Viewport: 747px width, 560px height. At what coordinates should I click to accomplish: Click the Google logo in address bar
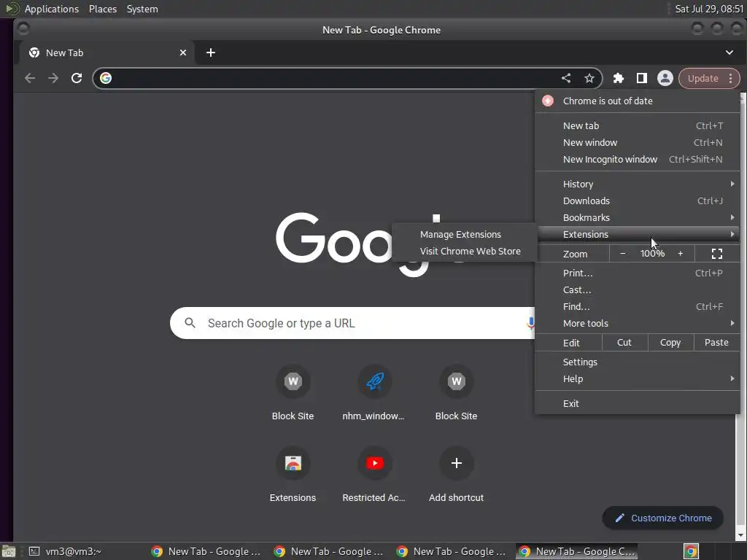click(106, 78)
